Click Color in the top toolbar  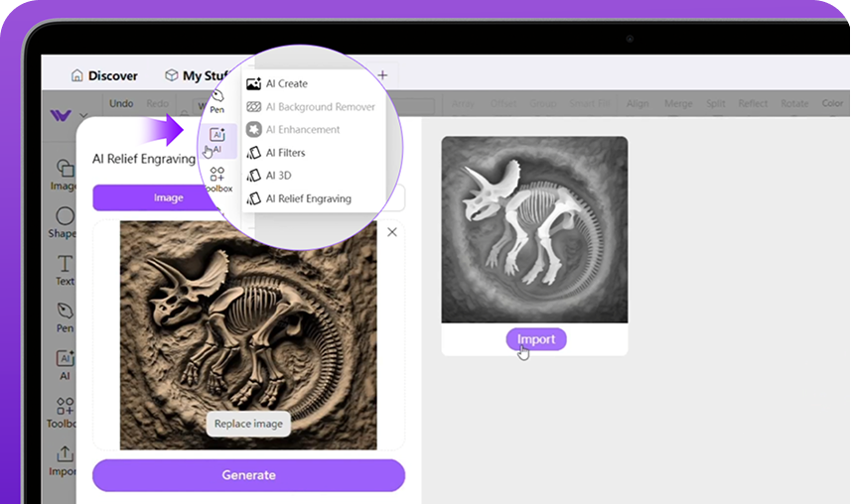(832, 103)
